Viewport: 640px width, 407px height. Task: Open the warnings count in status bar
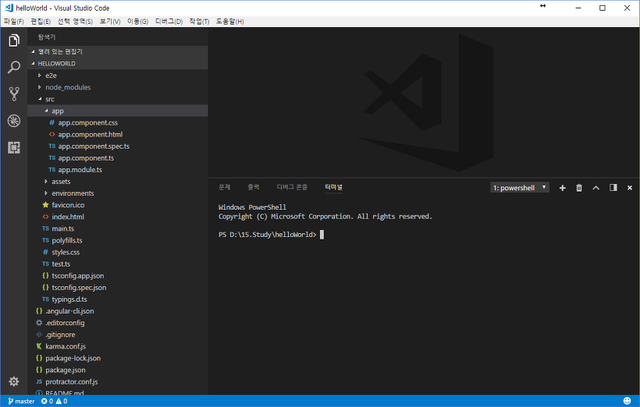pyautogui.click(x=62, y=401)
